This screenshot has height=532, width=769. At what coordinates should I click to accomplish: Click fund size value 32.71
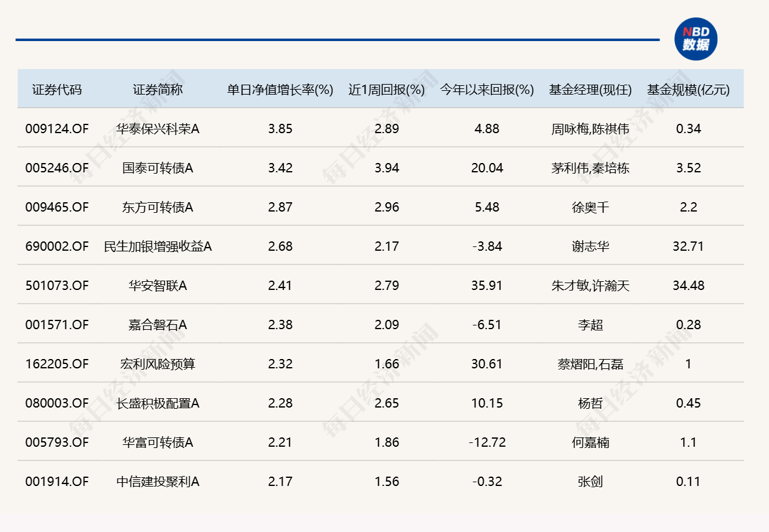688,246
